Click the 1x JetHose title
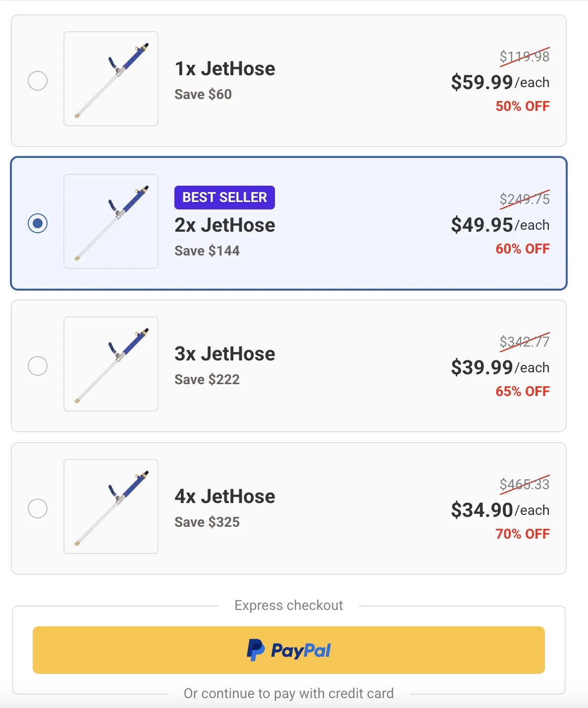This screenshot has height=708, width=588. tap(225, 69)
